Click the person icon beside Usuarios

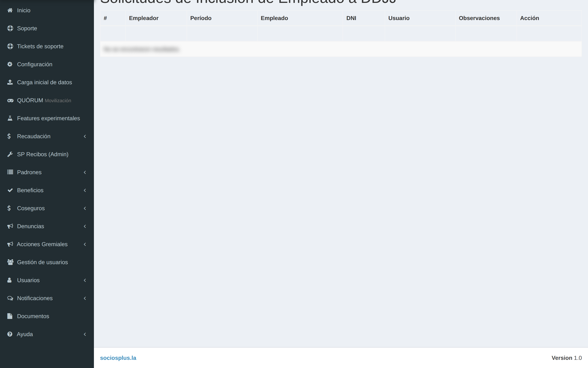9,280
